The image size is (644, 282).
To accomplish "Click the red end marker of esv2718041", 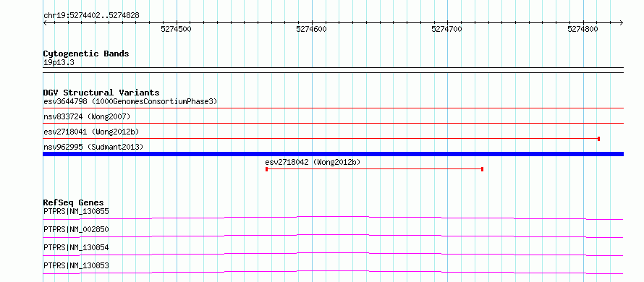I will click(x=599, y=139).
